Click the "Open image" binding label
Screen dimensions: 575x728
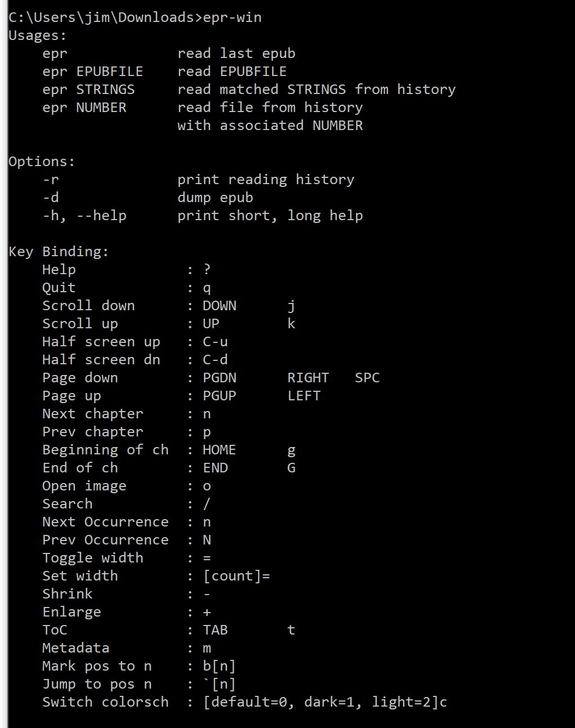[84, 486]
